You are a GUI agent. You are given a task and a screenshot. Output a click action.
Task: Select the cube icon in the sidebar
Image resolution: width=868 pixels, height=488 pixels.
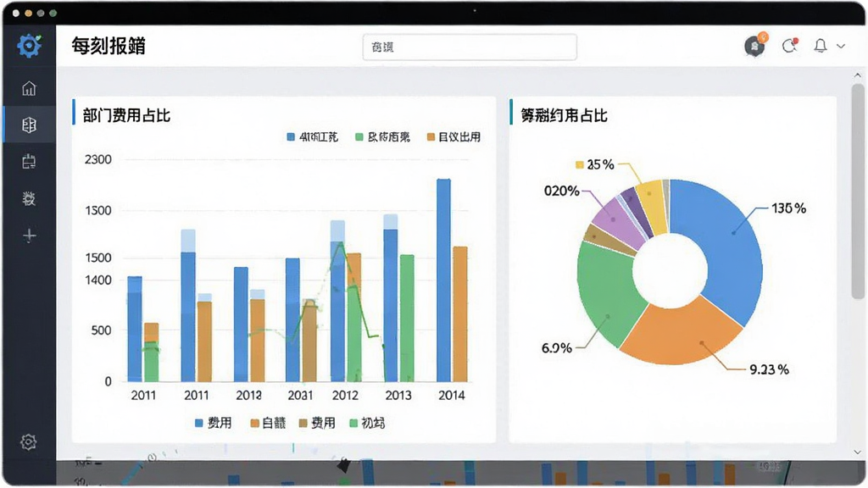pyautogui.click(x=29, y=125)
